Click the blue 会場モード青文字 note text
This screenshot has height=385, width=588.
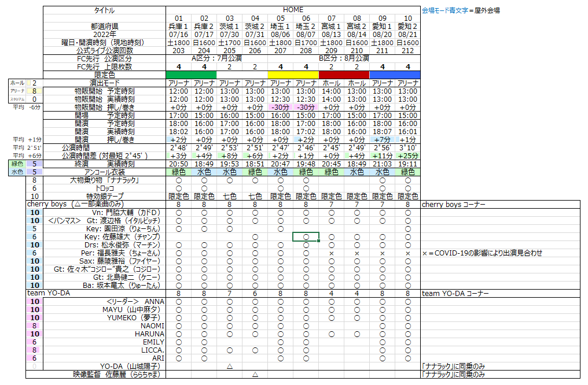point(444,10)
